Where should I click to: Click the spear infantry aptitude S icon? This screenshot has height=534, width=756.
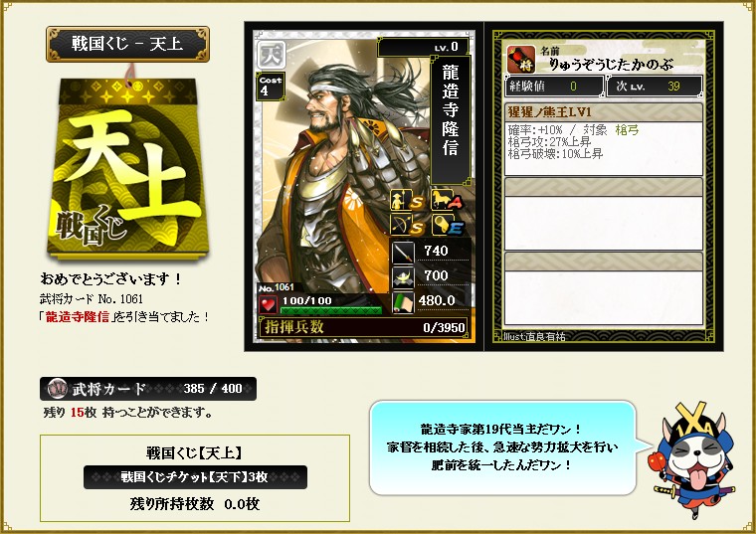click(x=408, y=200)
